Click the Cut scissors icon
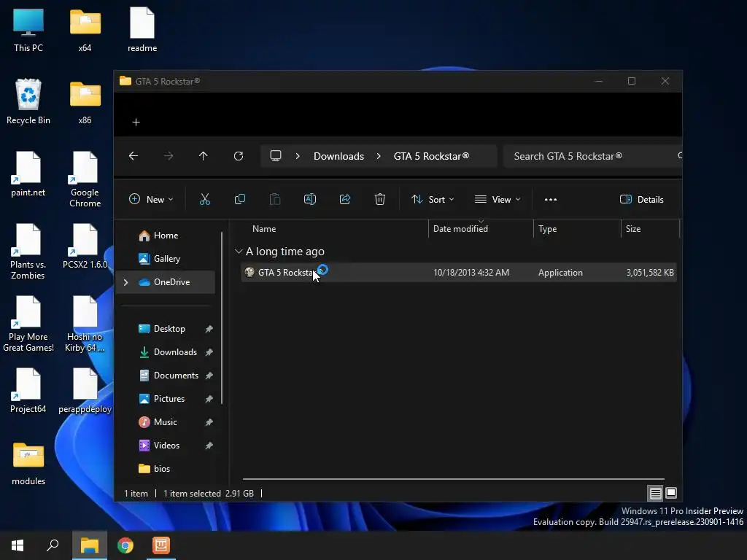Viewport: 747px width, 560px height. point(204,200)
